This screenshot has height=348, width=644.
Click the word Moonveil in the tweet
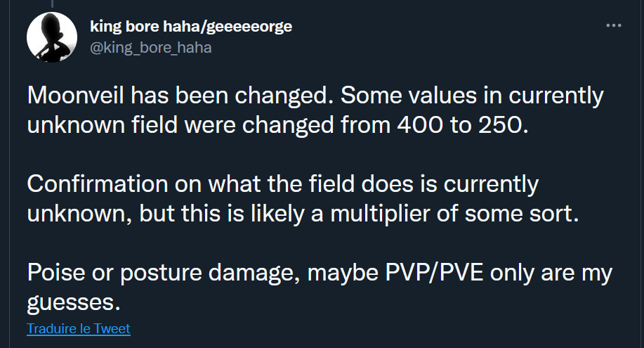tap(76, 96)
